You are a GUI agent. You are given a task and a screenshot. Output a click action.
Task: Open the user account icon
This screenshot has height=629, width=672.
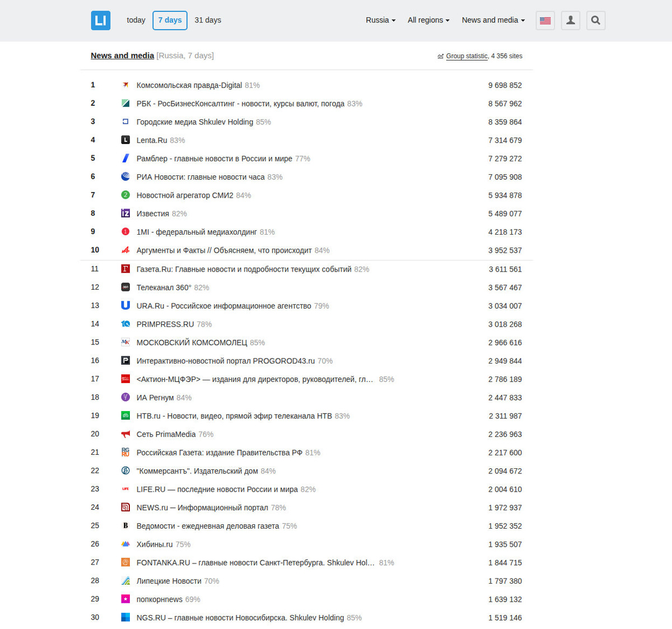click(571, 20)
